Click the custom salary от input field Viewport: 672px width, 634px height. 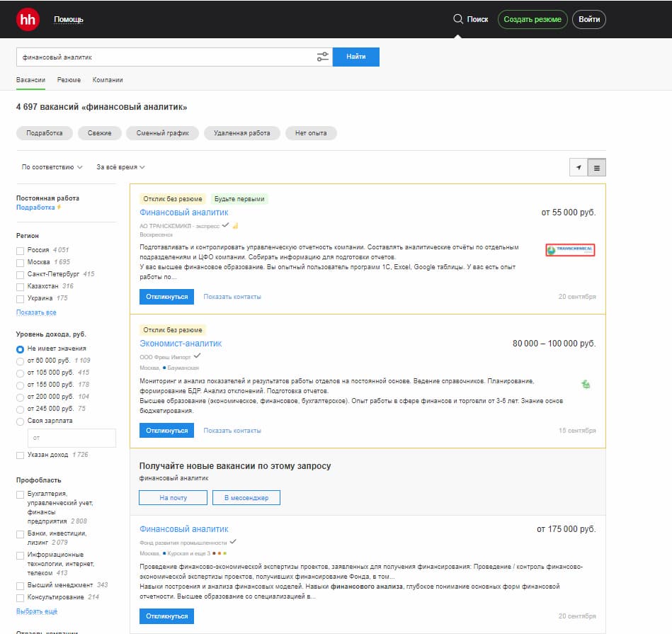click(x=71, y=438)
